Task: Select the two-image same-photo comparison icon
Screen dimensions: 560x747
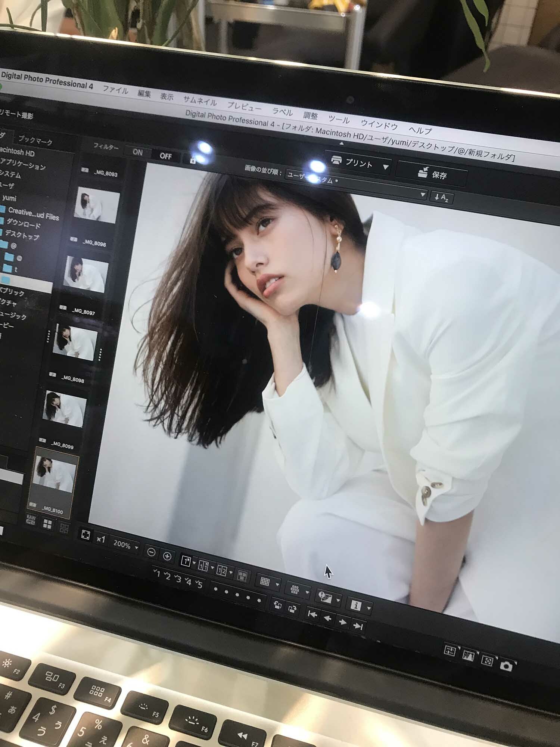Action: (x=203, y=565)
